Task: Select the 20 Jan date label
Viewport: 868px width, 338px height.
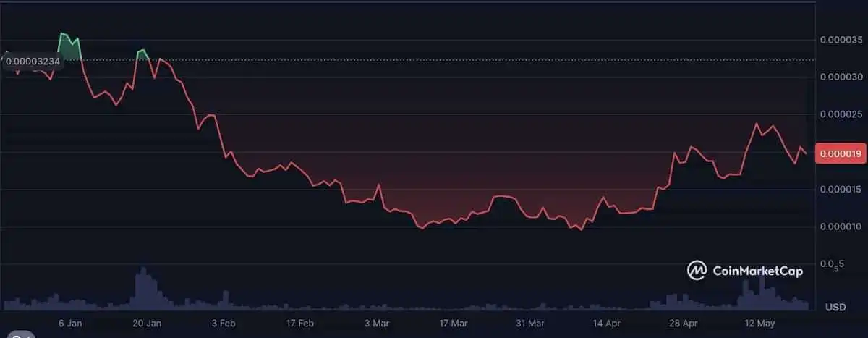Action: (x=147, y=324)
